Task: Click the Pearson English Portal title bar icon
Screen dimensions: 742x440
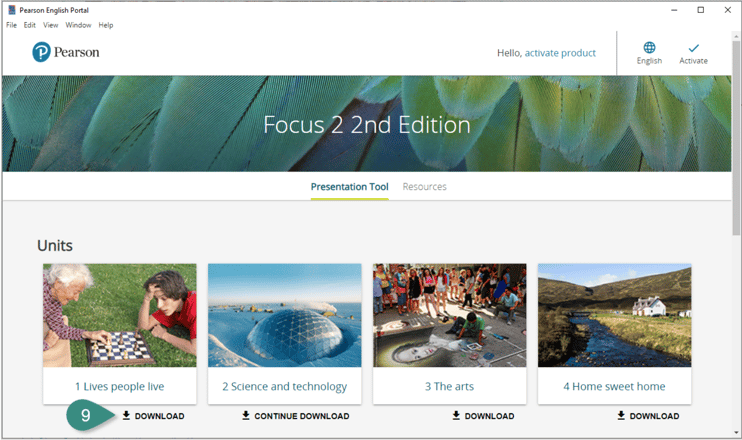Action: pos(11,10)
